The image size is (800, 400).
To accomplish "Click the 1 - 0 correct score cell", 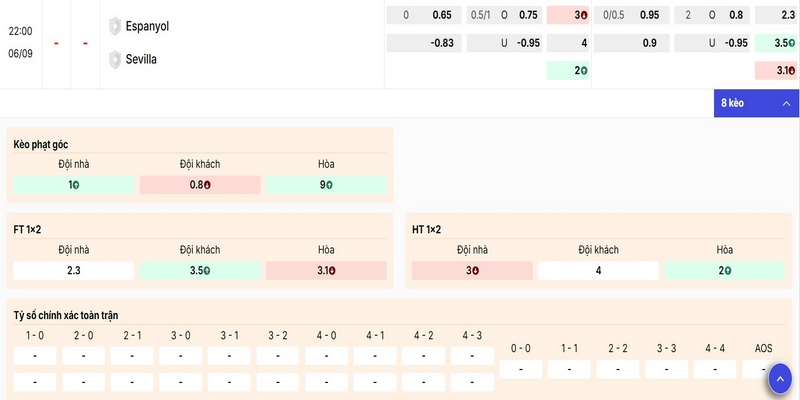I will (x=35, y=356).
